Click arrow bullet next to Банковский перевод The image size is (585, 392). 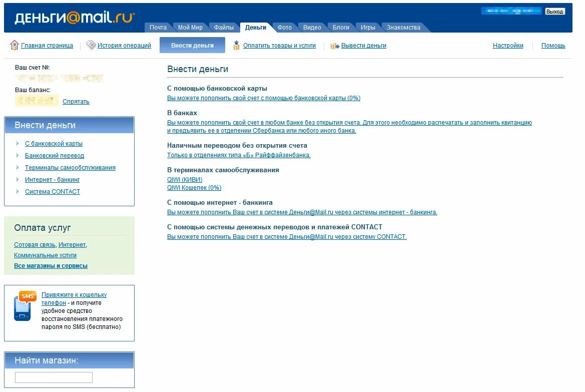click(x=18, y=155)
